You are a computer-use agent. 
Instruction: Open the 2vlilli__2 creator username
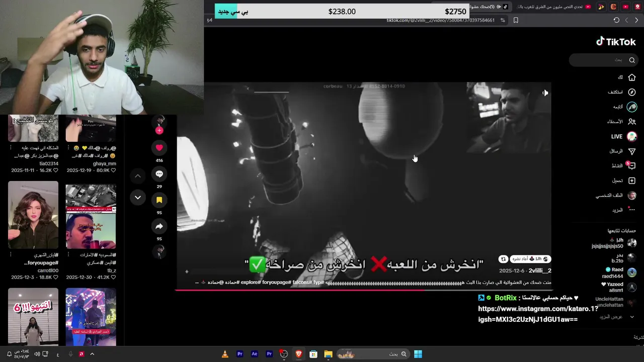[x=540, y=270]
